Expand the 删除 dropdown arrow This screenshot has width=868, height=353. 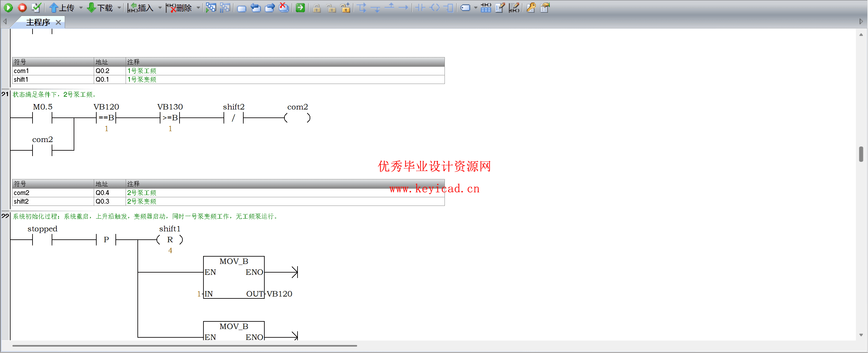coord(198,7)
